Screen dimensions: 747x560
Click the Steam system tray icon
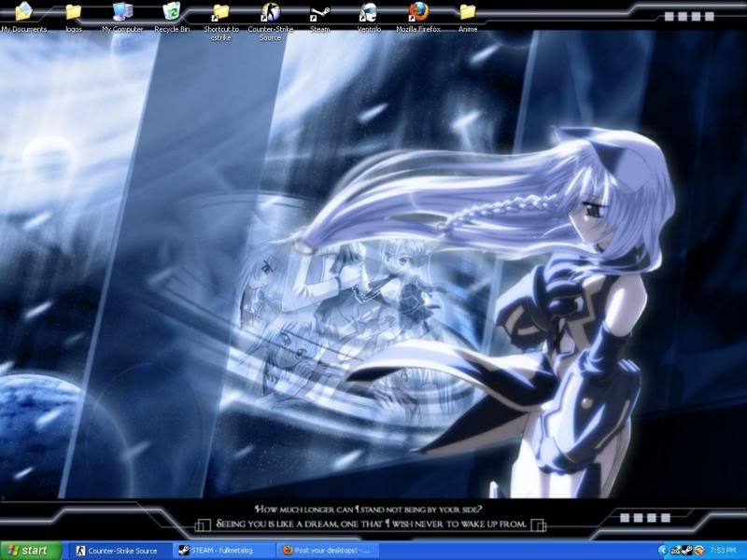coord(687,551)
